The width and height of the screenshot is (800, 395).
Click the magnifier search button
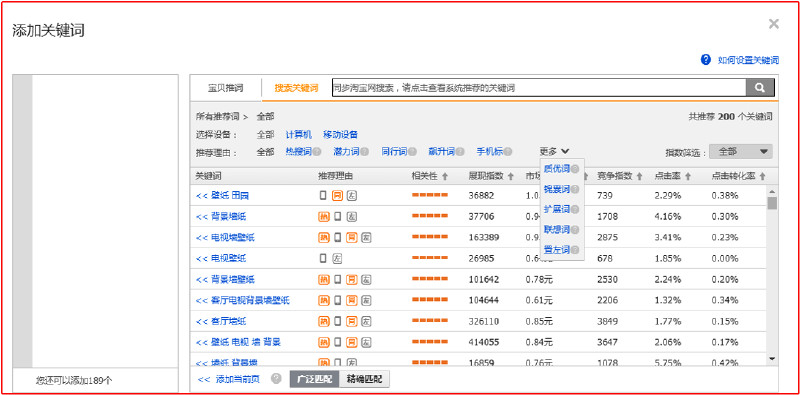[x=760, y=88]
